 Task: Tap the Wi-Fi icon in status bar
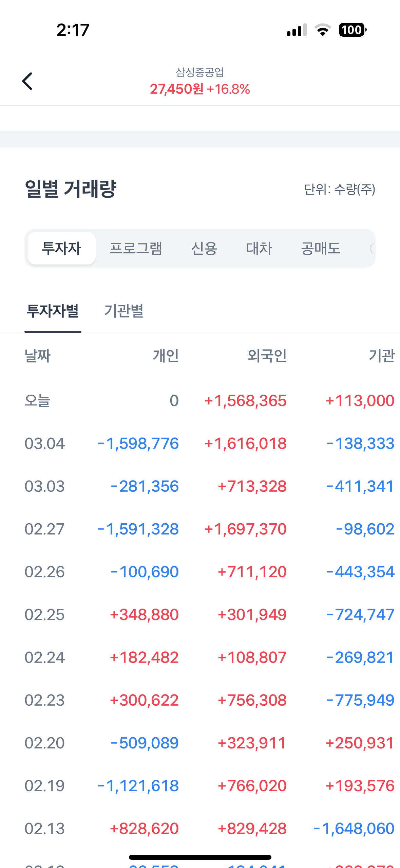pos(323,30)
